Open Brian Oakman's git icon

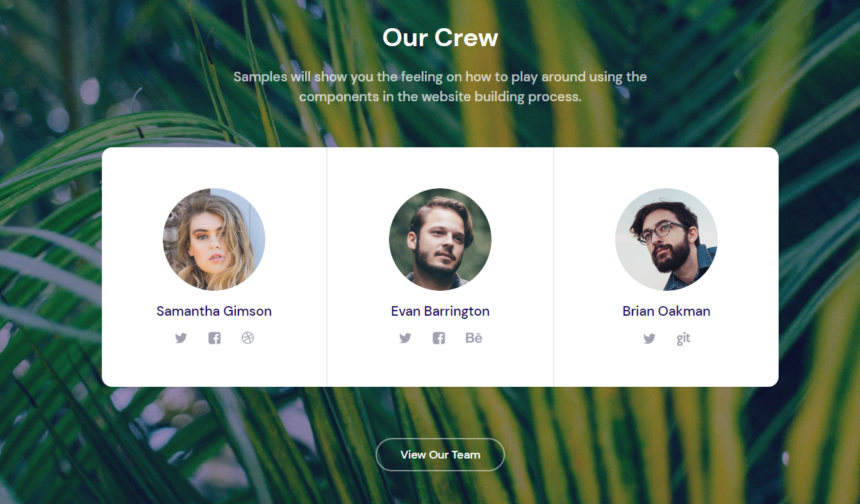(683, 338)
